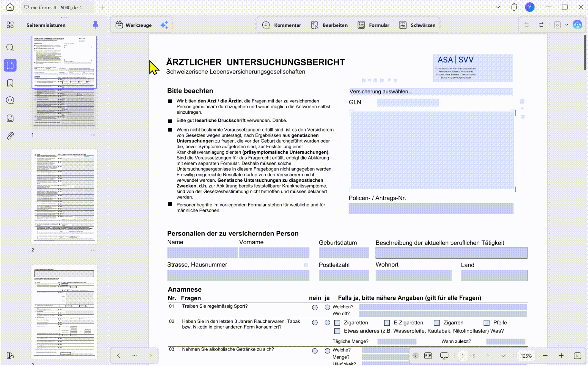Select 'ja' for question 02 Raucherwaren
The height and width of the screenshot is (366, 588).
click(327, 323)
